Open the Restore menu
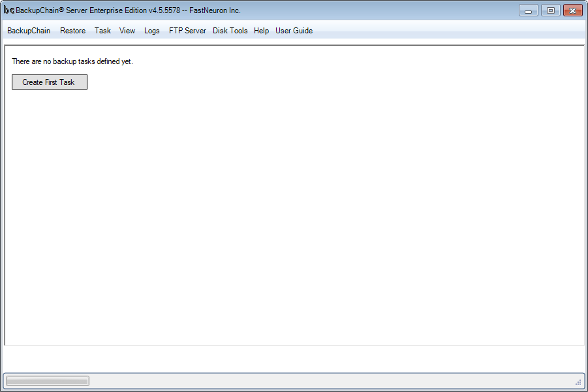The height and width of the screenshot is (392, 588). coord(72,31)
